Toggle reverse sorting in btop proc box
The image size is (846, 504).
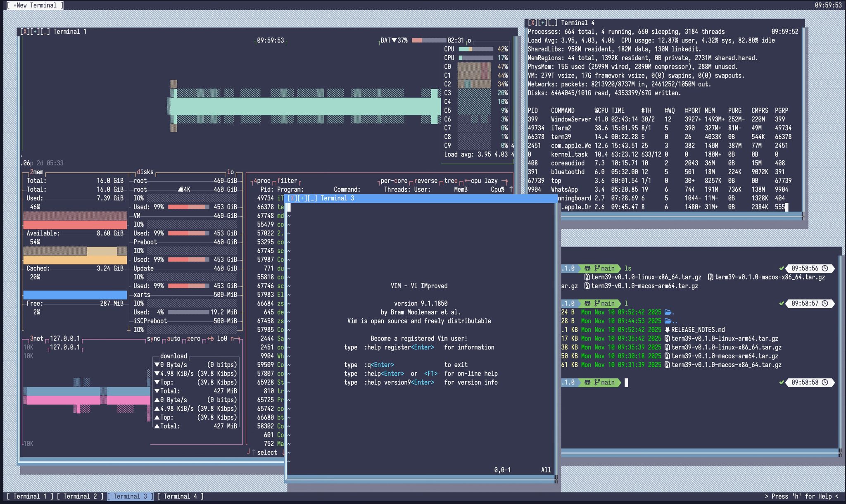pyautogui.click(x=426, y=181)
